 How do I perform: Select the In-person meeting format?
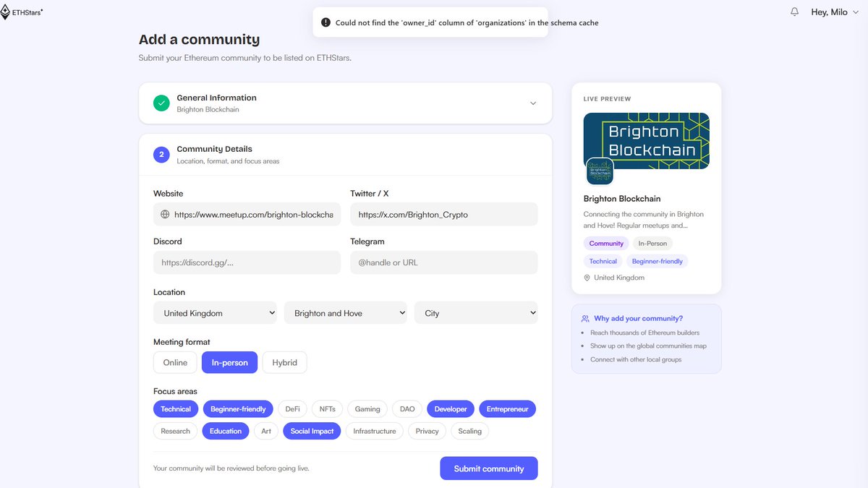pyautogui.click(x=229, y=363)
